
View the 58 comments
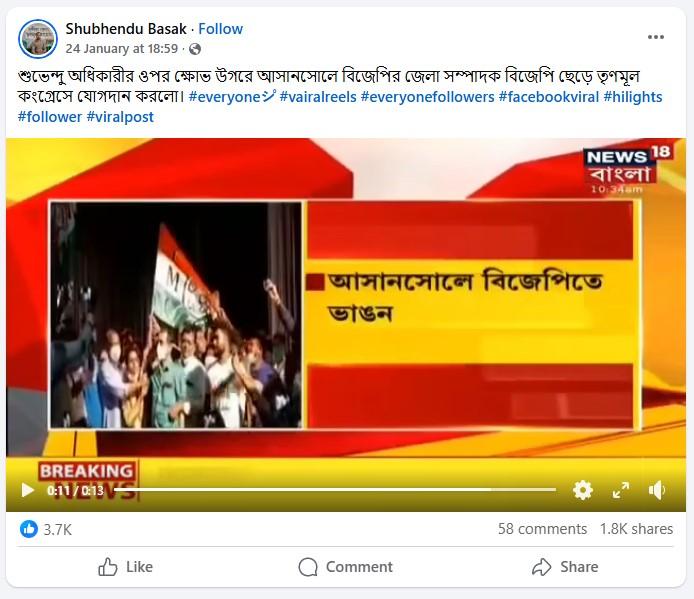[x=542, y=529]
